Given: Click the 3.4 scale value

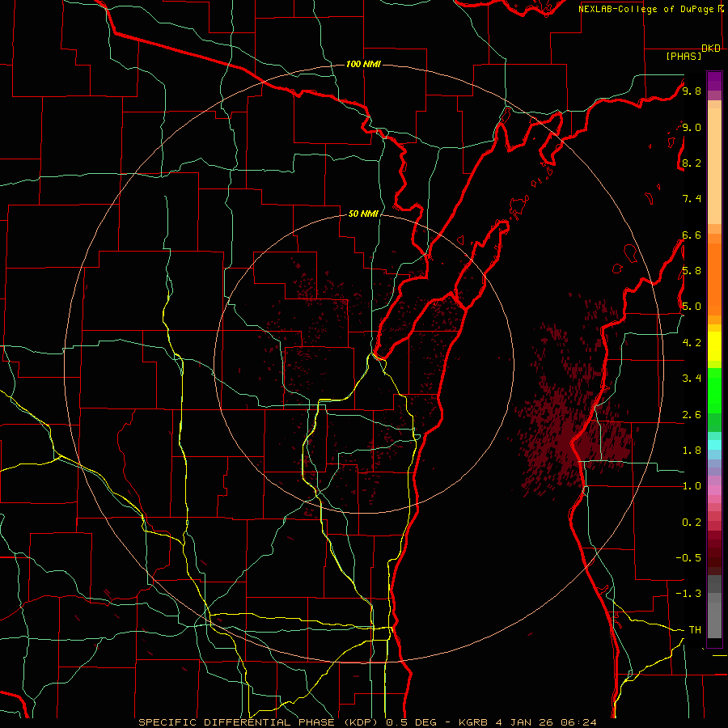Looking at the screenshot, I should tap(692, 379).
